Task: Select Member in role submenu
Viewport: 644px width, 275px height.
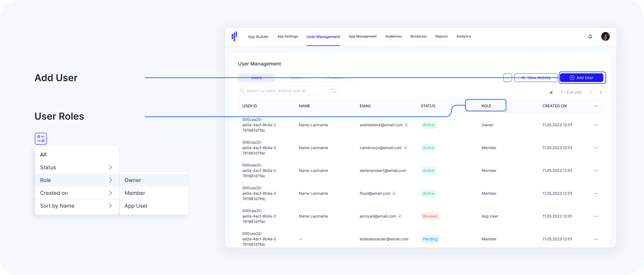Action: 135,193
